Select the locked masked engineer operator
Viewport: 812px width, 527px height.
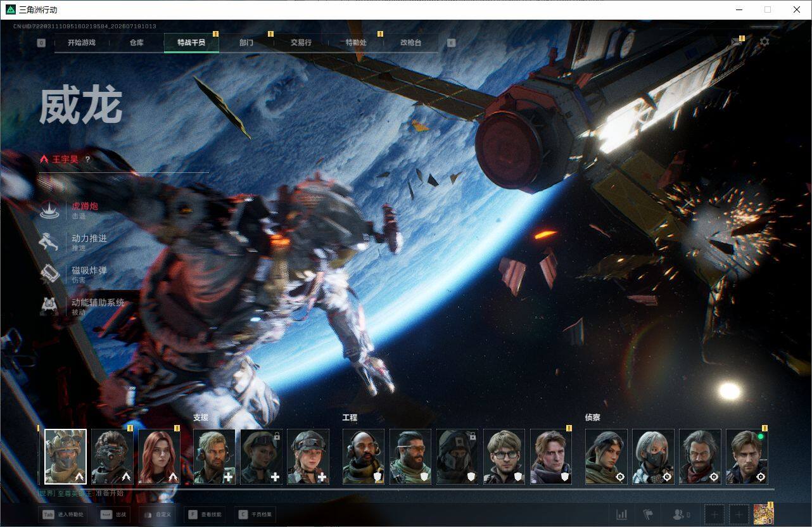(x=457, y=457)
